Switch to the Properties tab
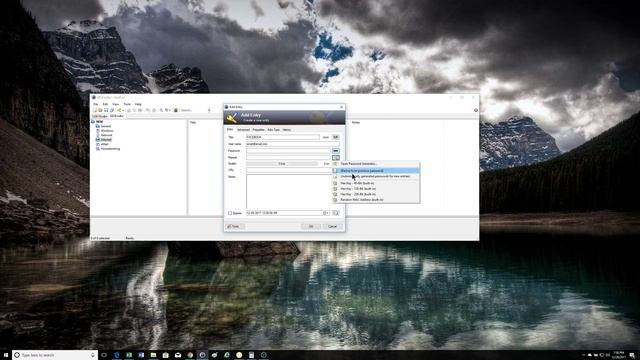Image resolution: width=640 pixels, height=360 pixels. click(258, 130)
